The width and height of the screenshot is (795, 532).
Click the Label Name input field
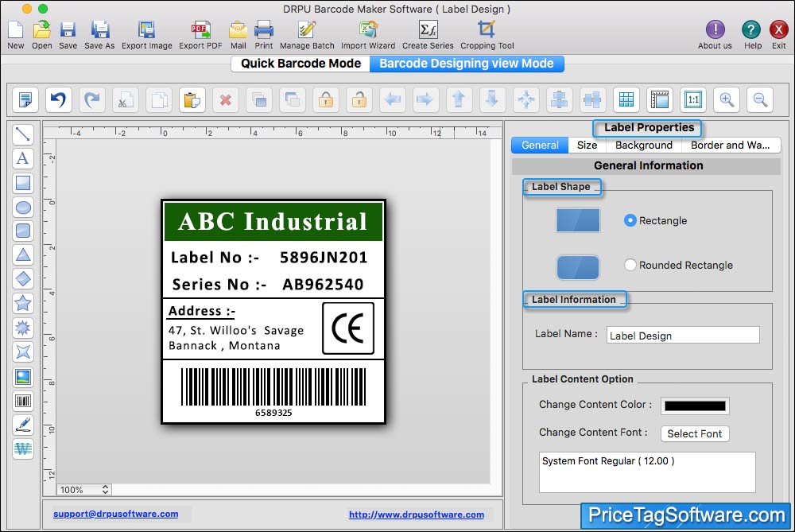click(683, 336)
